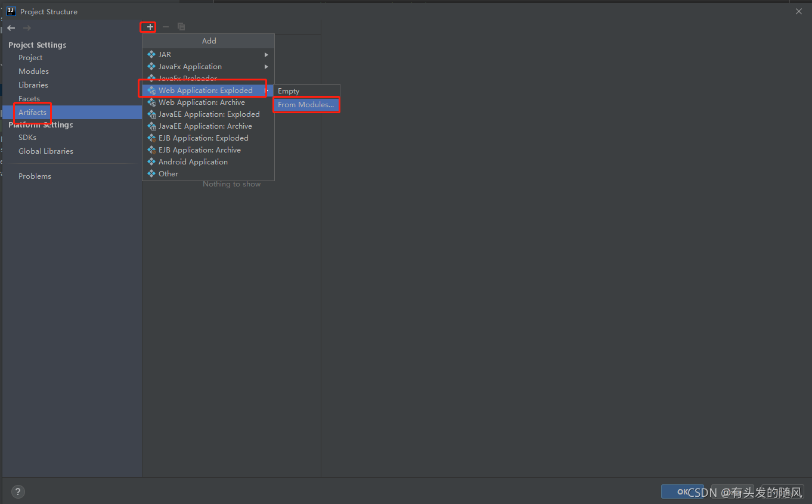Click the OK button
This screenshot has width=812, height=504.
[x=683, y=492]
